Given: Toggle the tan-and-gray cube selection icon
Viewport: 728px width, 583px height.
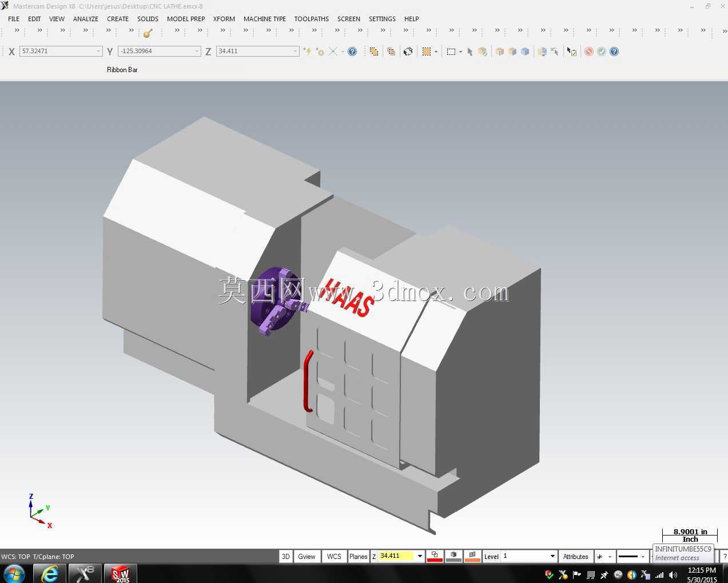Looking at the screenshot, I should click(512, 51).
